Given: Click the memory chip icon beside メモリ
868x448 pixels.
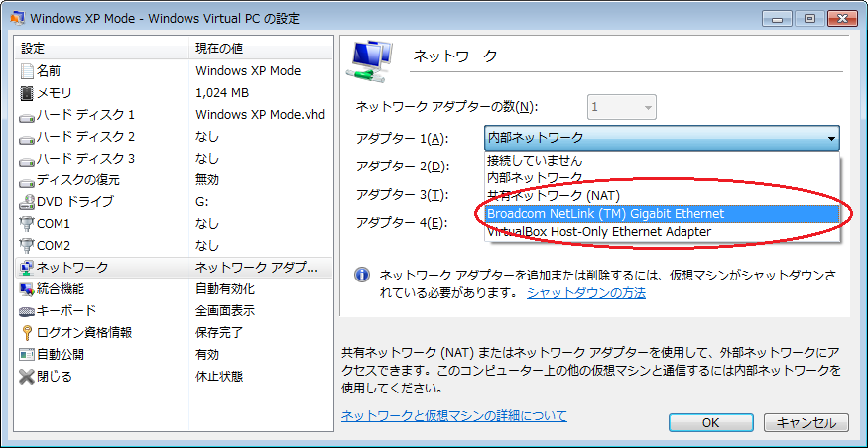Looking at the screenshot, I should 27,93.
